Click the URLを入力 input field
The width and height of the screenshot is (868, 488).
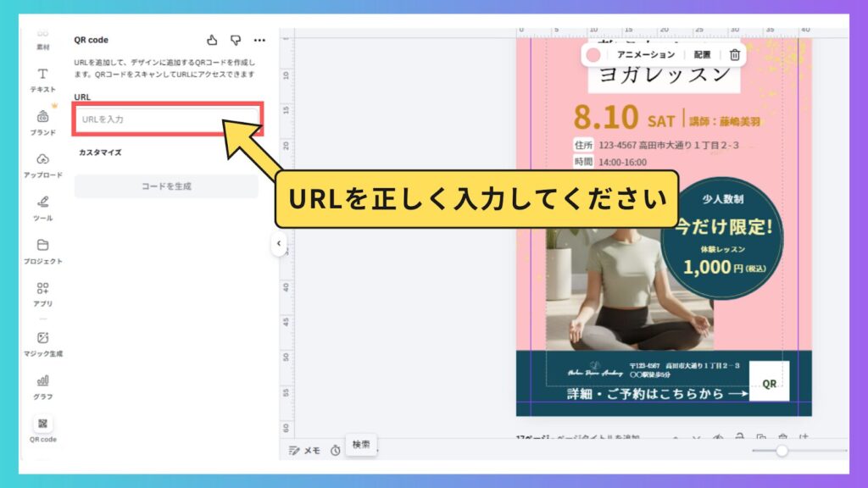(166, 119)
